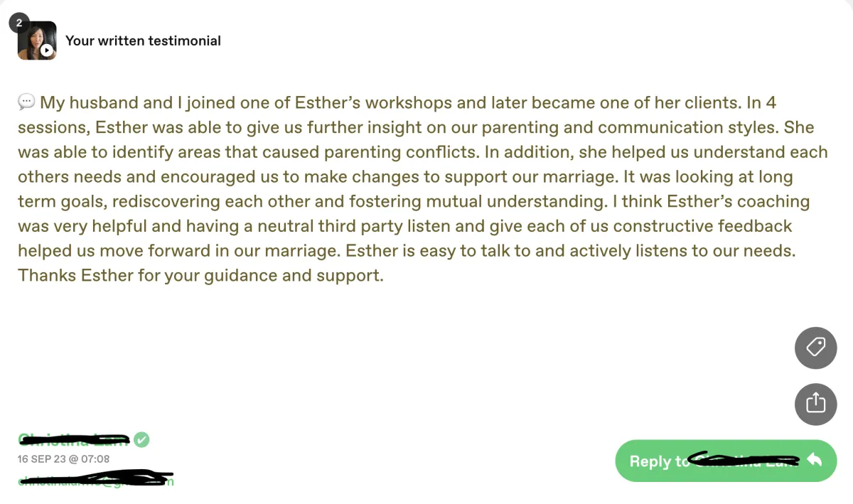
Task: Click the '16 SEP 23 @ 07:08' timestamp
Action: [64, 459]
